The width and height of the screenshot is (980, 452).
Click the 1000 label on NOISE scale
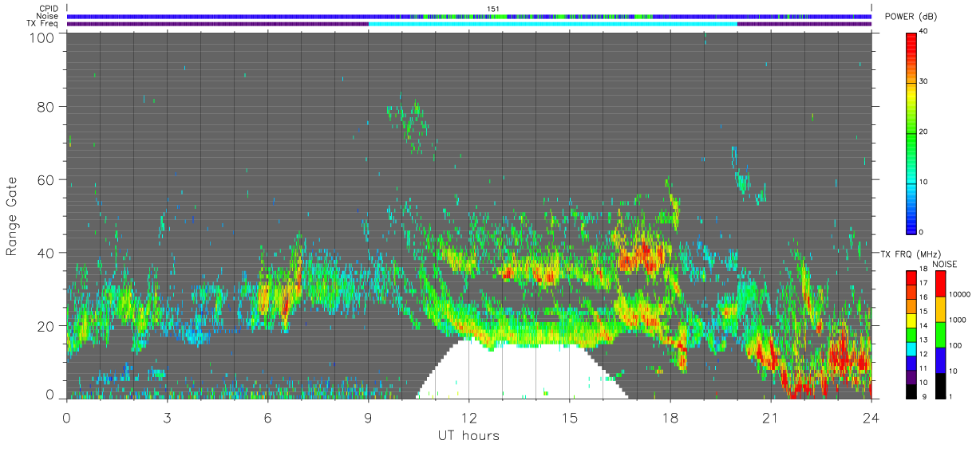[956, 320]
